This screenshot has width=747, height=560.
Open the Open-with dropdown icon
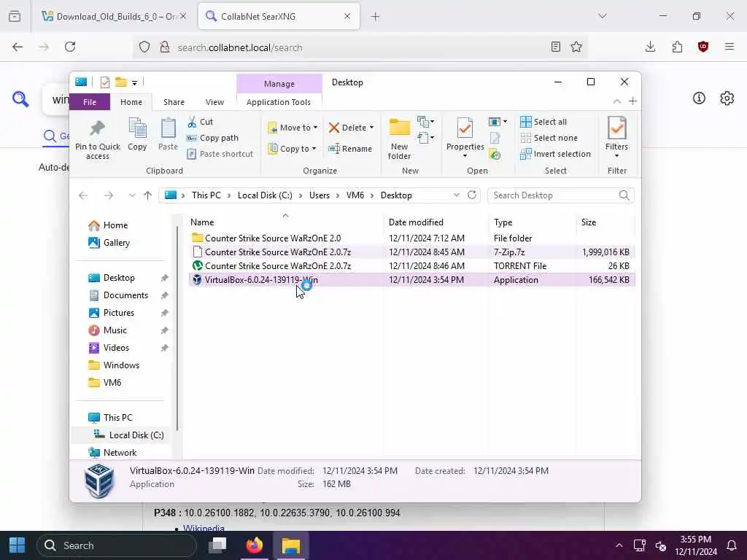click(498, 122)
